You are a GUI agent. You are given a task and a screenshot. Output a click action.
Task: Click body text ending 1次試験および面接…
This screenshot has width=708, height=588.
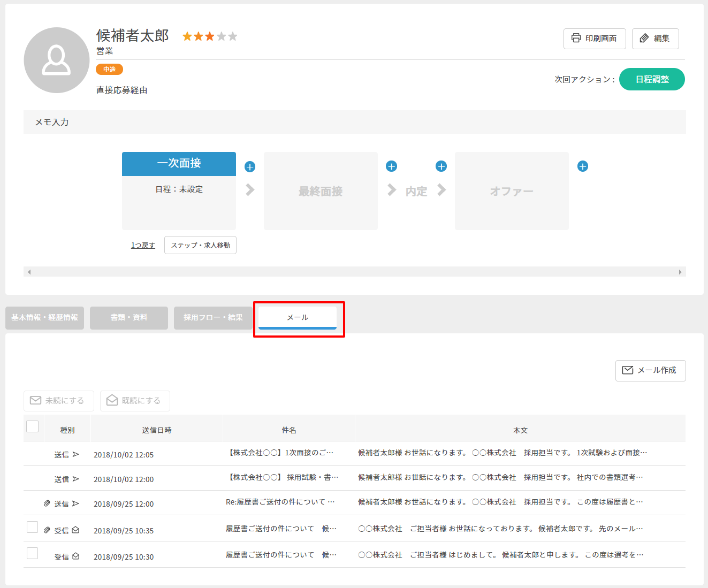click(x=503, y=453)
